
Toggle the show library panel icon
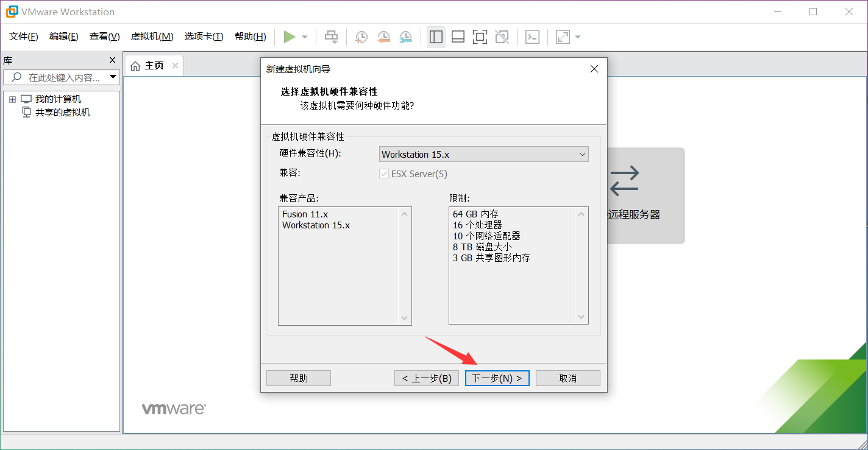tap(436, 37)
